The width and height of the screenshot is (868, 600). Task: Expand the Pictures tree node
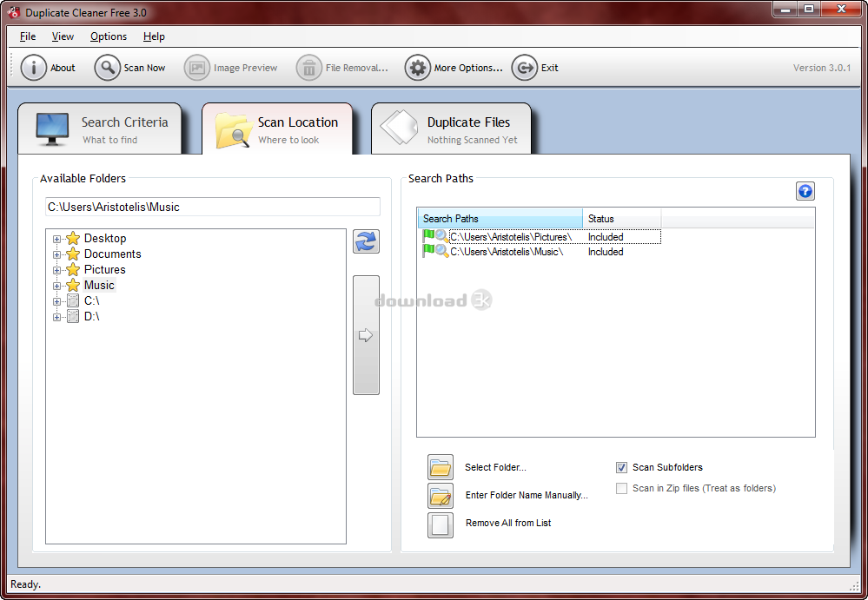(57, 270)
